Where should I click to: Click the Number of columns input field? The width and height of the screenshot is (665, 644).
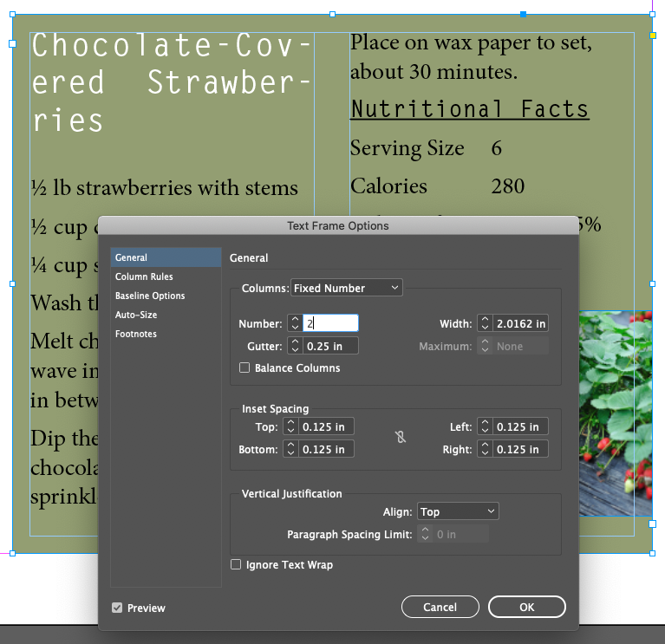coord(330,323)
